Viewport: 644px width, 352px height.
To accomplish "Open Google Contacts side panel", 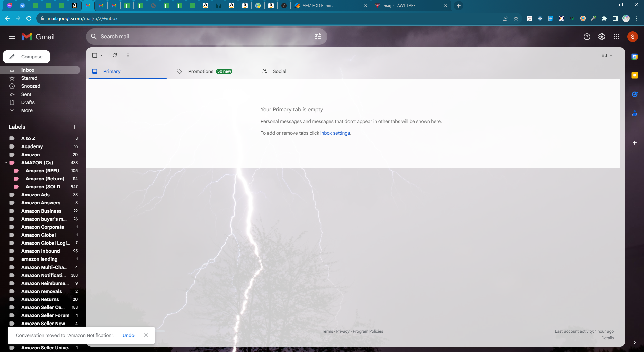I will click(x=635, y=113).
